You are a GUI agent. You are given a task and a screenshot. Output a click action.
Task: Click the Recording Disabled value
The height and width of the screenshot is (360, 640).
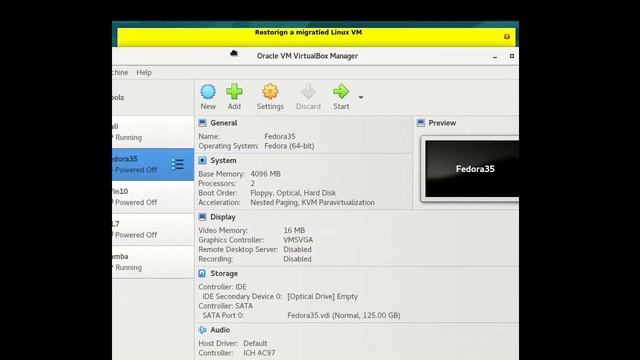point(298,259)
